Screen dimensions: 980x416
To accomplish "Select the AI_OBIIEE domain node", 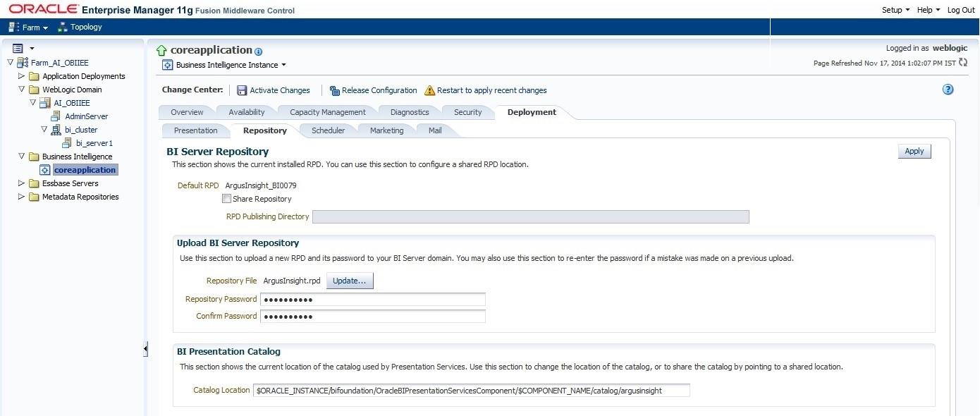I will click(72, 103).
